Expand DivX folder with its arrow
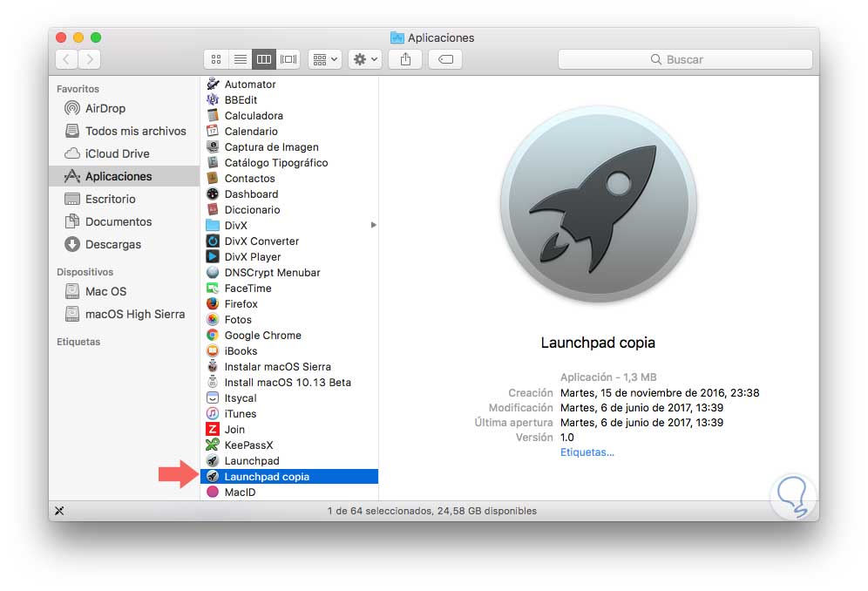The height and width of the screenshot is (591, 868). point(374,225)
